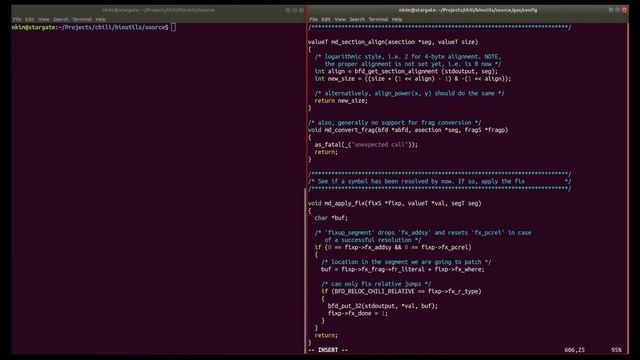Screen dimensions: 640x360
Task: Maximize the right gas/config terminal window
Action: click(618, 10)
